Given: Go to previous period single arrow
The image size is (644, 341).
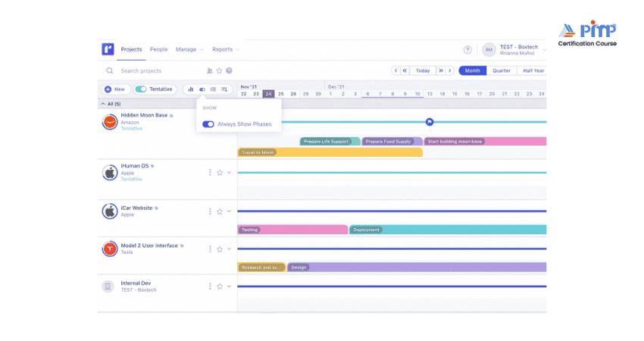Looking at the screenshot, I should point(395,70).
